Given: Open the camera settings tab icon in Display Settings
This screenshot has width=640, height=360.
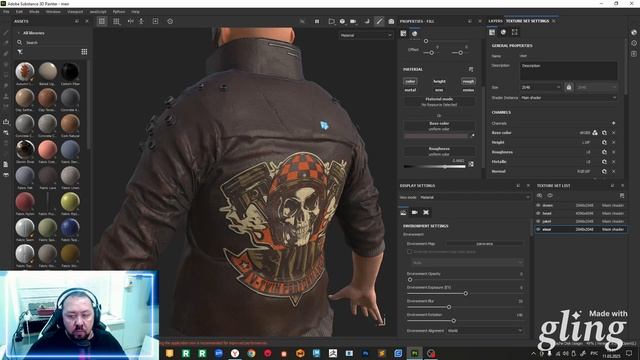Looking at the screenshot, I should click(415, 212).
